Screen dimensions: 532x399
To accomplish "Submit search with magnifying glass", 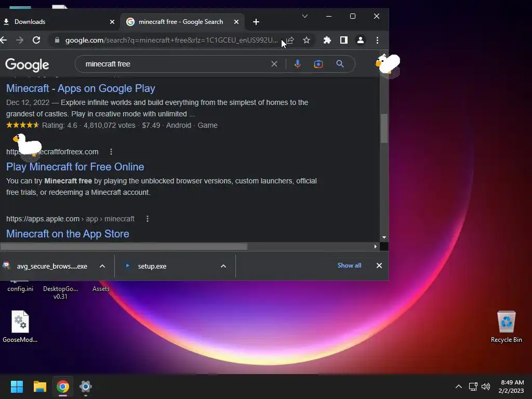I will (x=340, y=64).
